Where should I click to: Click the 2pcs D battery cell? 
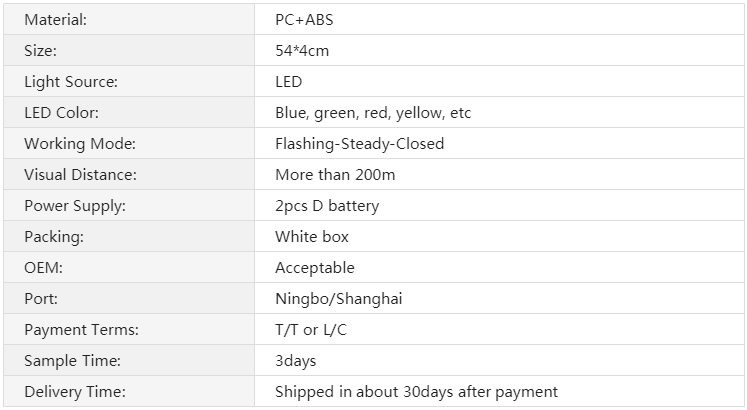(499, 205)
